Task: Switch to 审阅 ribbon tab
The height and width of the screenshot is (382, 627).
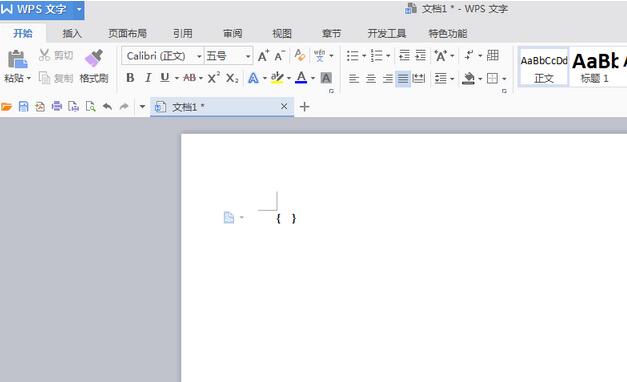Action: (x=232, y=34)
